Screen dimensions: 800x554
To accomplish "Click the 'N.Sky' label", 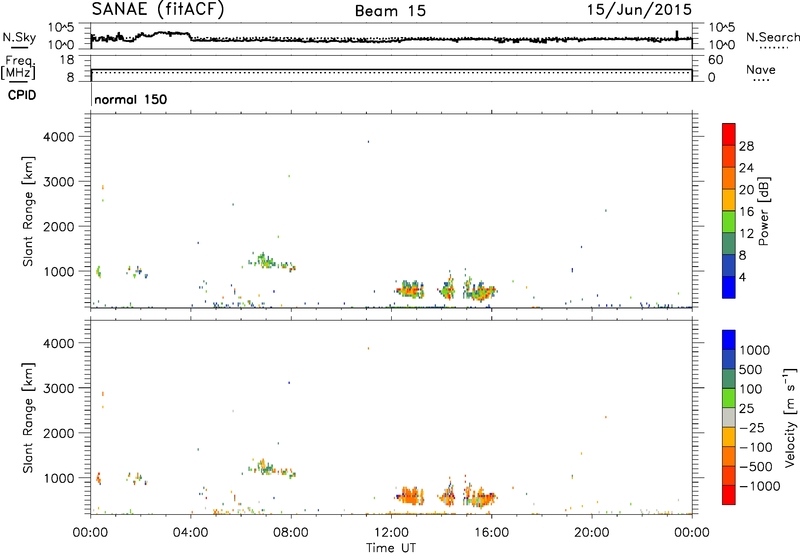I will point(19,37).
